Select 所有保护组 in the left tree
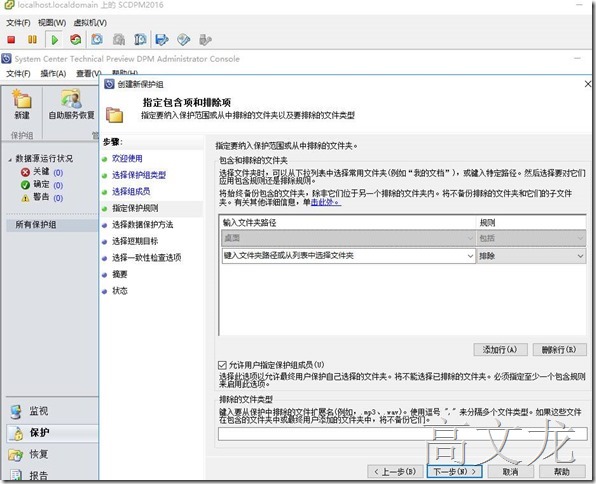This screenshot has height=484, width=596. (x=36, y=225)
